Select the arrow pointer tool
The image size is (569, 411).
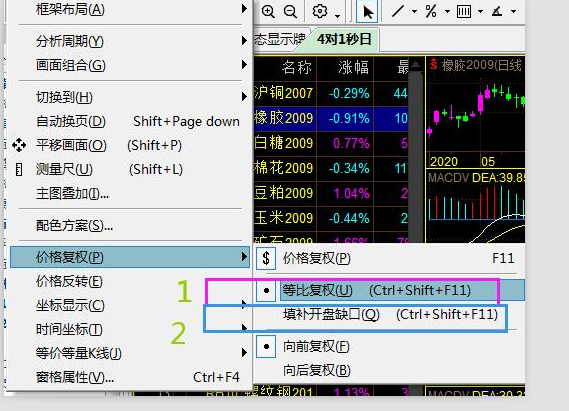[x=367, y=12]
